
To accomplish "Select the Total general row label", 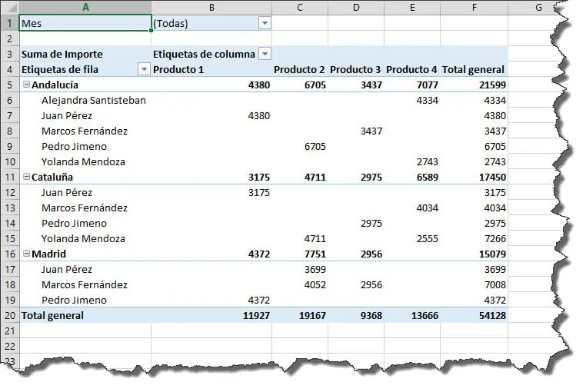I will pos(52,315).
